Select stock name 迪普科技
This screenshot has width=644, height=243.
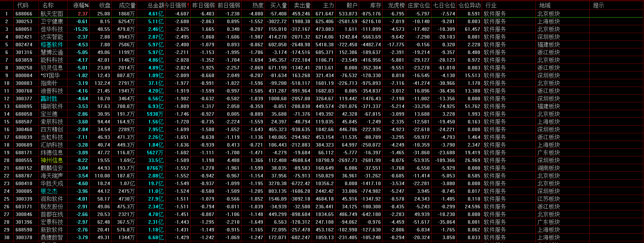(x=52, y=91)
